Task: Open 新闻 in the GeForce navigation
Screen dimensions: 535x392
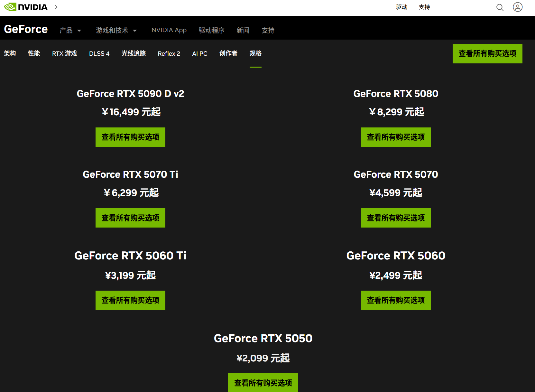Action: 243,30
